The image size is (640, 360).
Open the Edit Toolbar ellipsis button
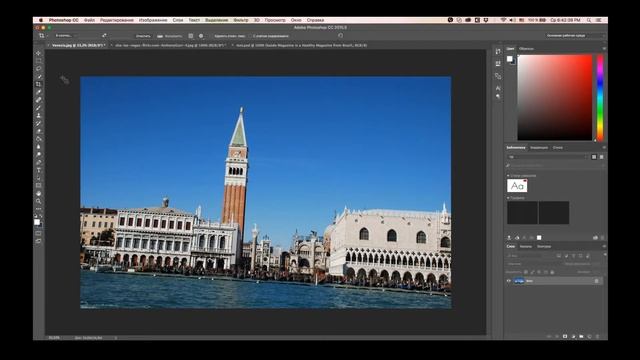tap(39, 209)
